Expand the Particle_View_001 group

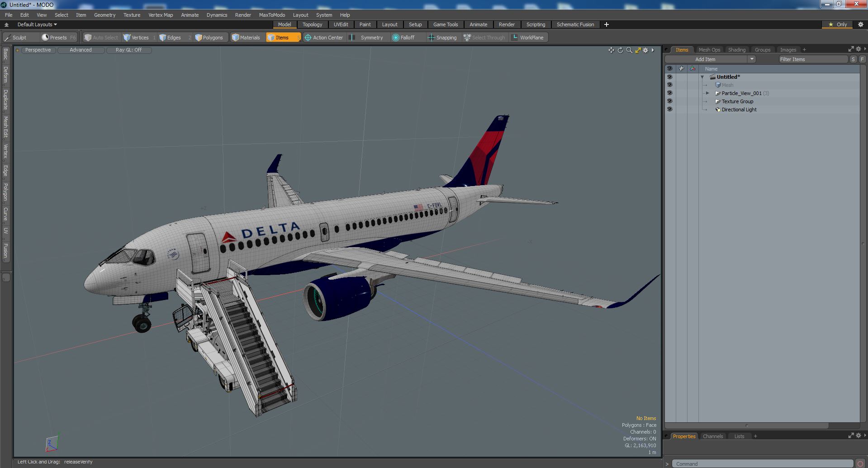coord(707,93)
